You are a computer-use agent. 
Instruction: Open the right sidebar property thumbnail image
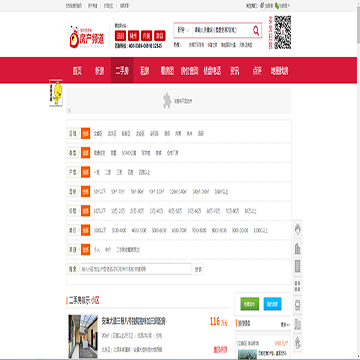[248, 354]
